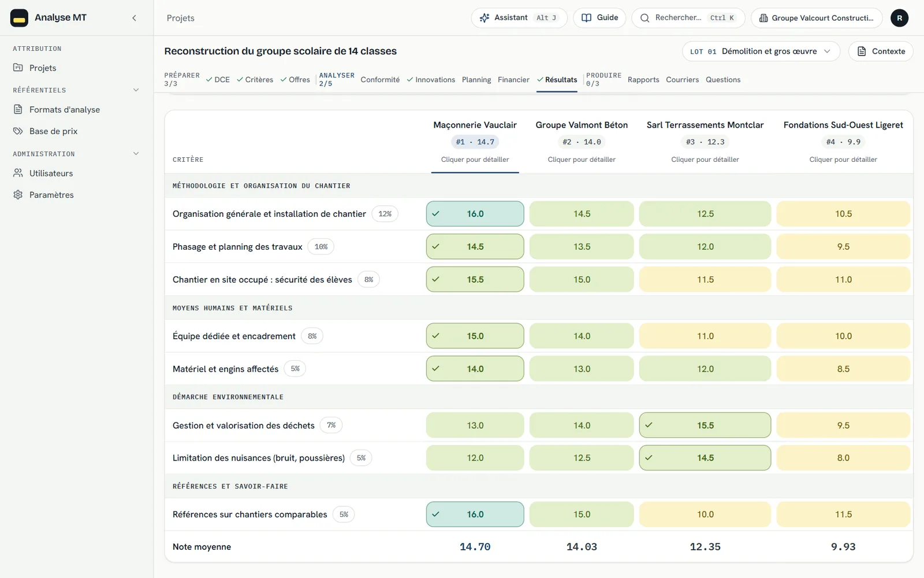Screen dimensions: 924x578
Task: Click the Base de prix tag icon
Action: pyautogui.click(x=18, y=131)
